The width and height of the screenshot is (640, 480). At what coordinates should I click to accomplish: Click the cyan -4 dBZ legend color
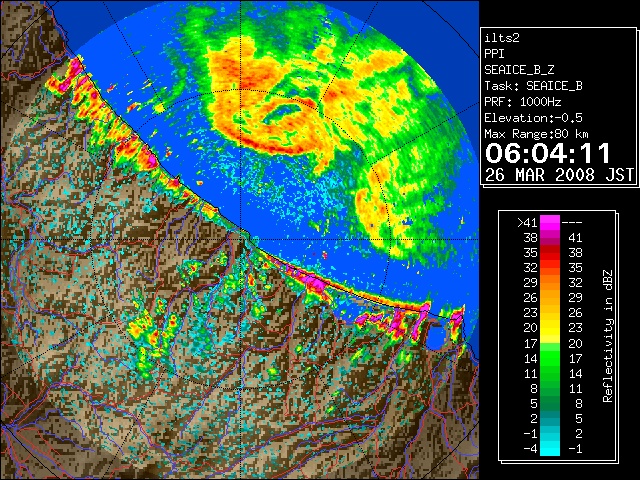(549, 448)
